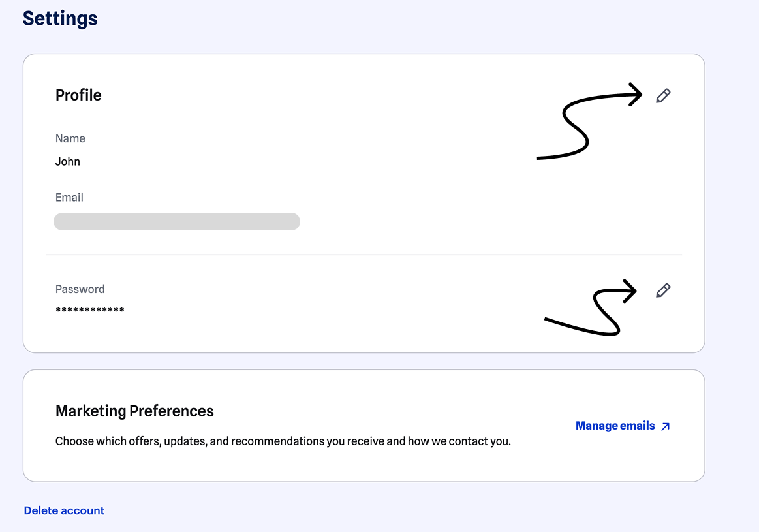Click the pencil icon to edit Profile
This screenshot has width=759, height=532.
(x=663, y=96)
